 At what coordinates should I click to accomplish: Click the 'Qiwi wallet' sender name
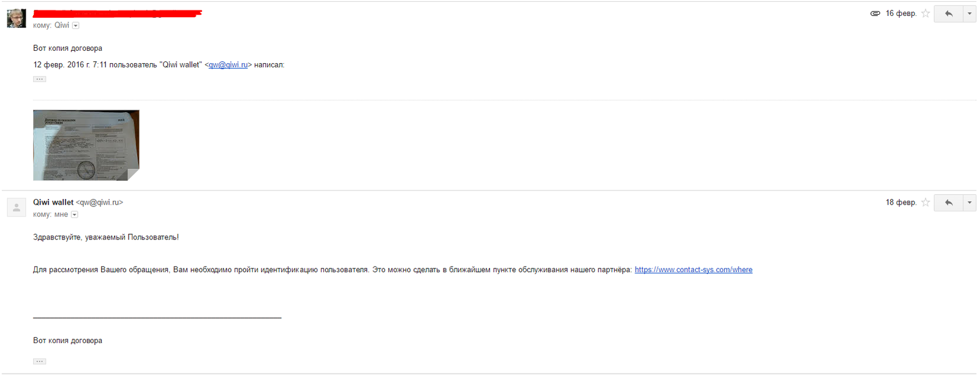(53, 202)
